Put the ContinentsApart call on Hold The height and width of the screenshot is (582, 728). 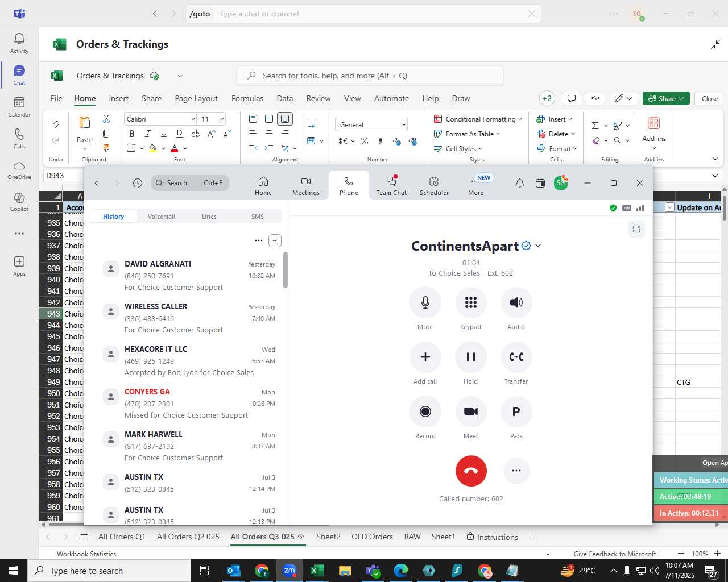point(470,357)
